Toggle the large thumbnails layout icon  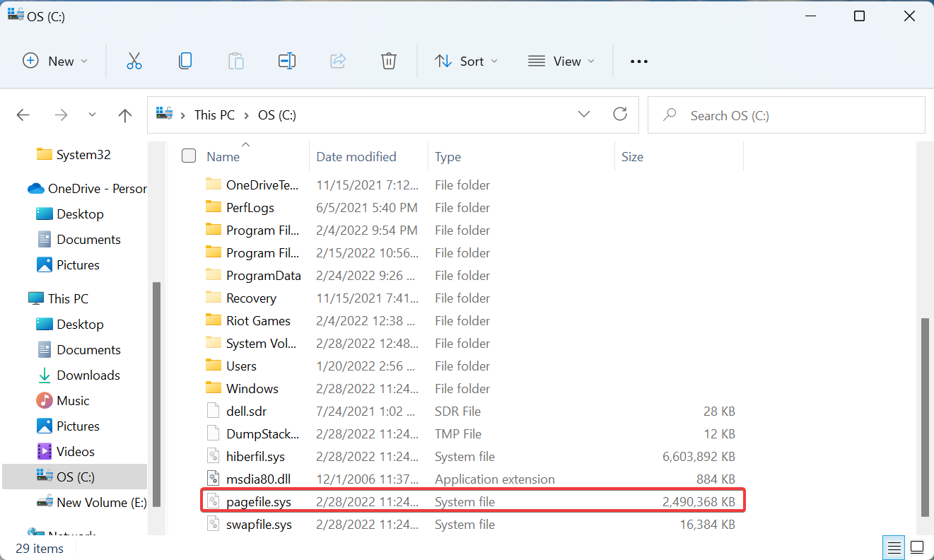point(917,547)
